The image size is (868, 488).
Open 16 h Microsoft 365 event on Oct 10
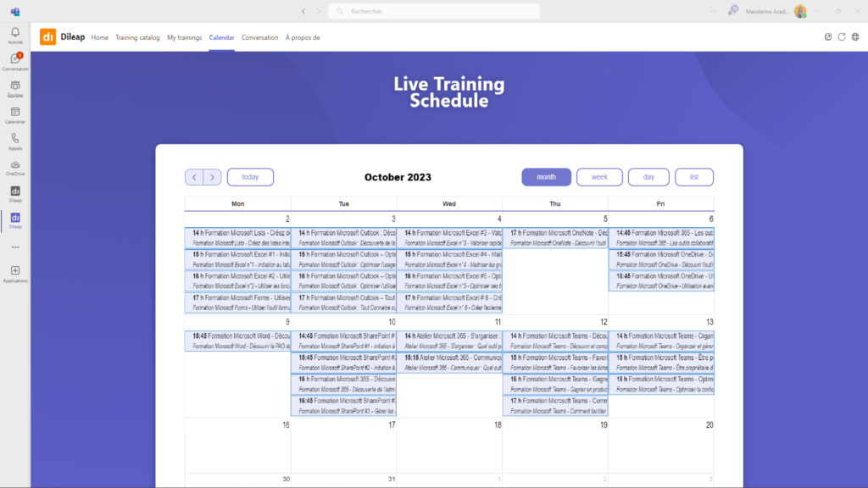point(344,384)
